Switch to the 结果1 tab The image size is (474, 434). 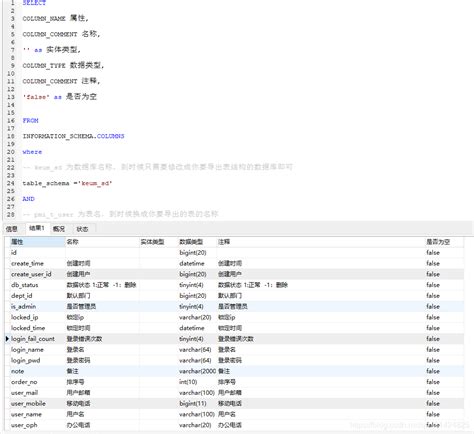click(x=37, y=228)
